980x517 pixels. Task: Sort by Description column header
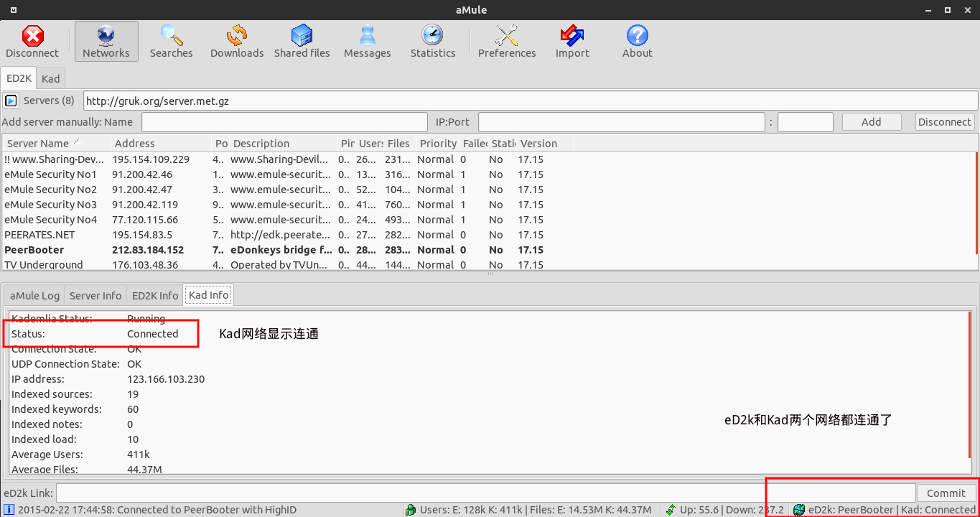[x=283, y=144]
